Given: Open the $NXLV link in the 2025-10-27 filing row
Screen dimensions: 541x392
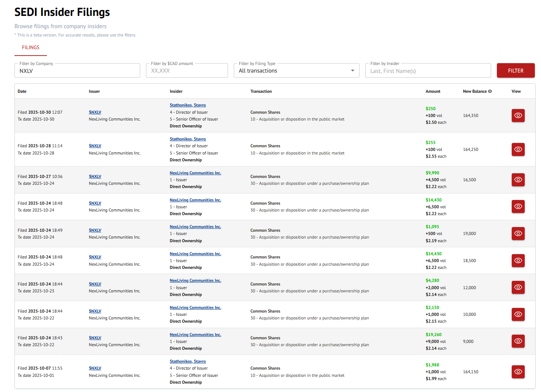Looking at the screenshot, I should pyautogui.click(x=95, y=177).
